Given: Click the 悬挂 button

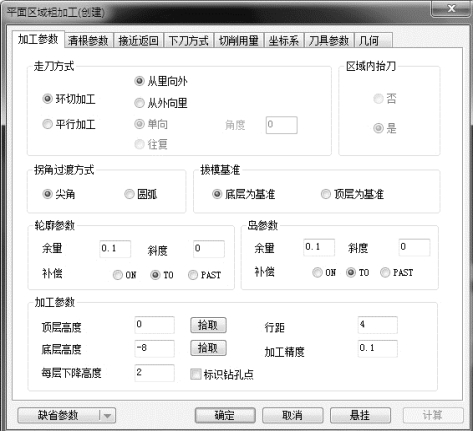Looking at the screenshot, I should 360,416.
